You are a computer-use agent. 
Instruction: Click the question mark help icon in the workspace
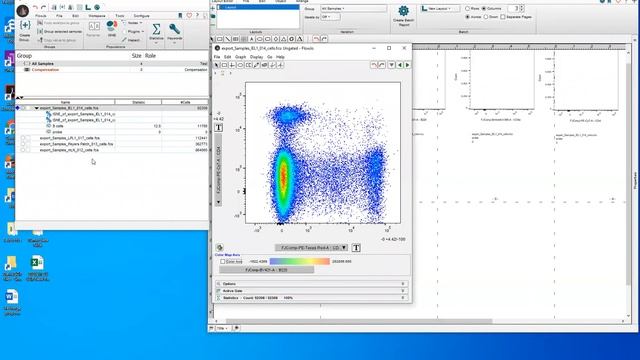(198, 15)
